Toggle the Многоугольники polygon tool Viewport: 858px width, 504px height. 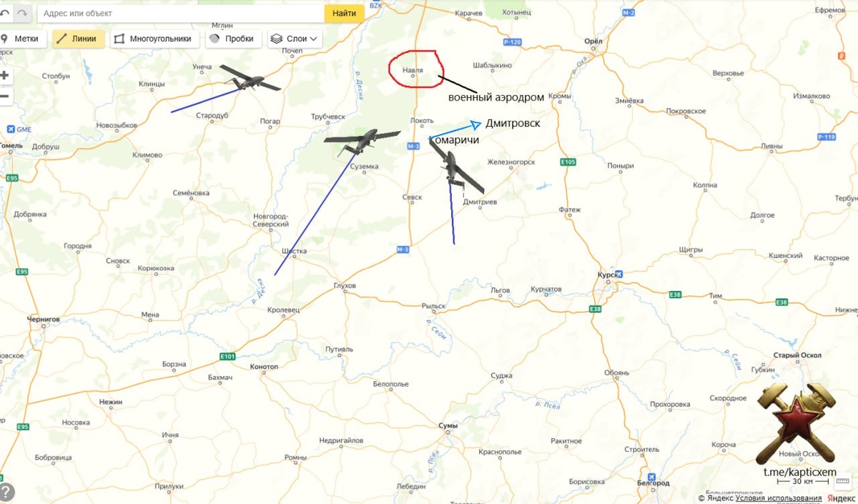pyautogui.click(x=153, y=39)
